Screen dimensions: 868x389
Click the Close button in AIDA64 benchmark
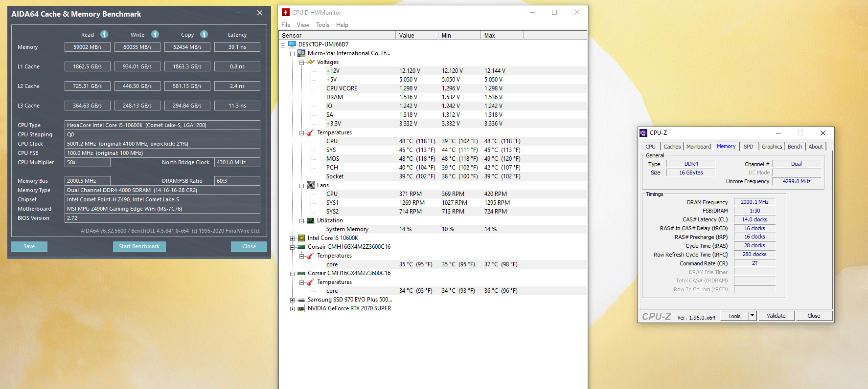pos(249,246)
